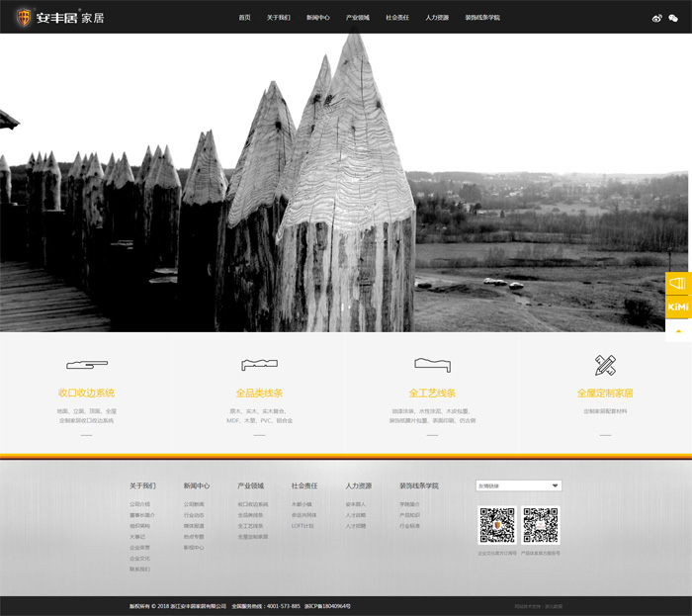Click the 全品类线条 molding icon
This screenshot has height=616, width=692.
click(x=259, y=365)
